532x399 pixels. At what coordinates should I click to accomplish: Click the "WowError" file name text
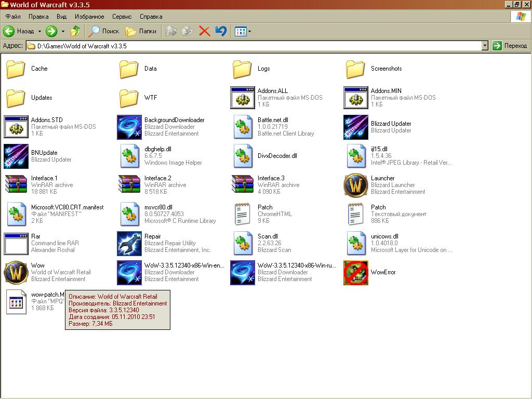(x=383, y=272)
